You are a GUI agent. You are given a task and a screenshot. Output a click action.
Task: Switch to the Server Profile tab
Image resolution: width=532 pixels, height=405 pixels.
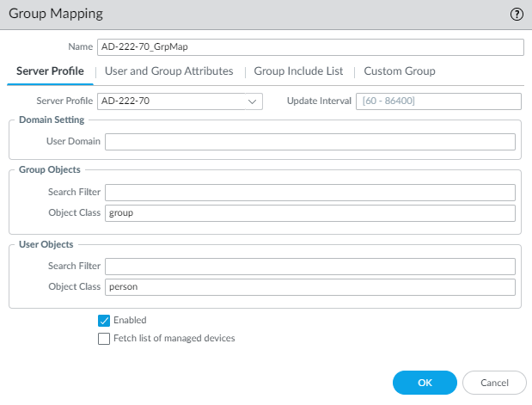(x=48, y=71)
